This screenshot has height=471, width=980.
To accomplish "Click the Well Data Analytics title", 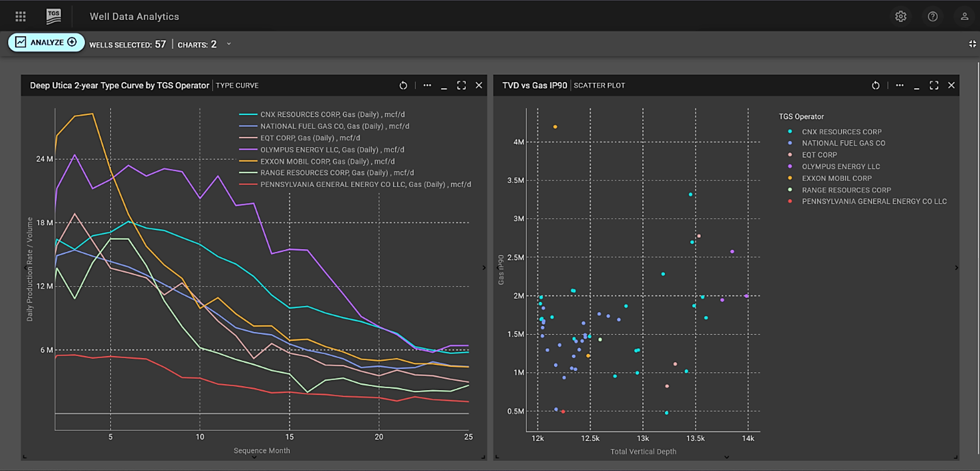I will 134,16.
